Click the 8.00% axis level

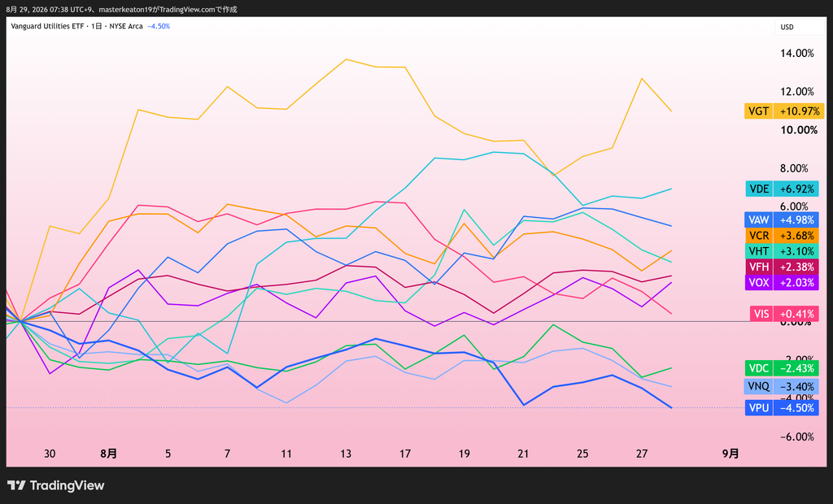[794, 168]
